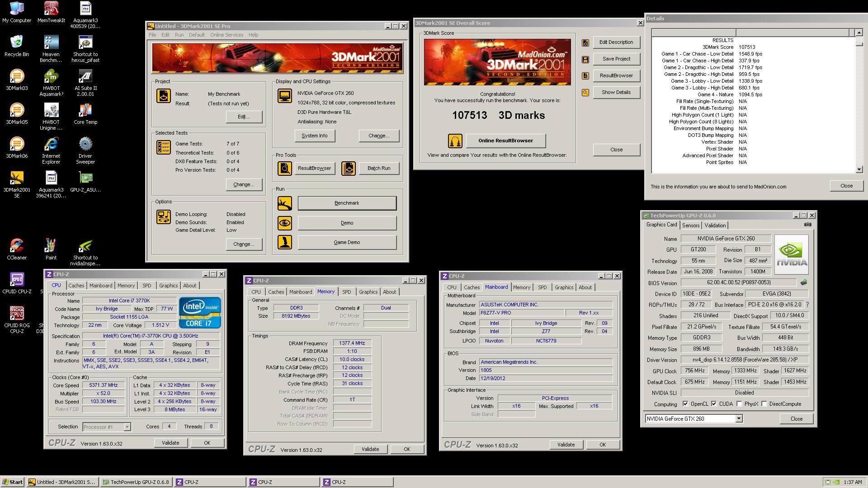Viewport: 868px width, 488px height.
Task: Open Driver Sweeper desktop icon
Action: pyautogui.click(x=85, y=150)
